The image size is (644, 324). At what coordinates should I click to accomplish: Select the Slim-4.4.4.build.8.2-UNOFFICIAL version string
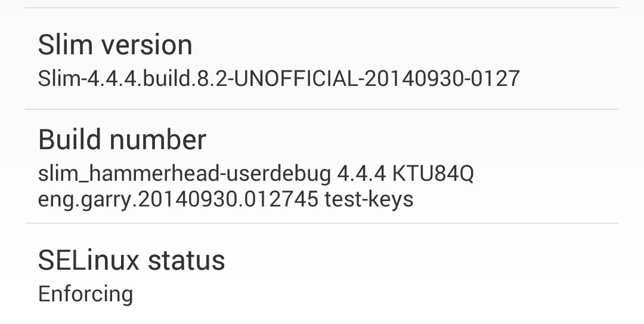[278, 78]
